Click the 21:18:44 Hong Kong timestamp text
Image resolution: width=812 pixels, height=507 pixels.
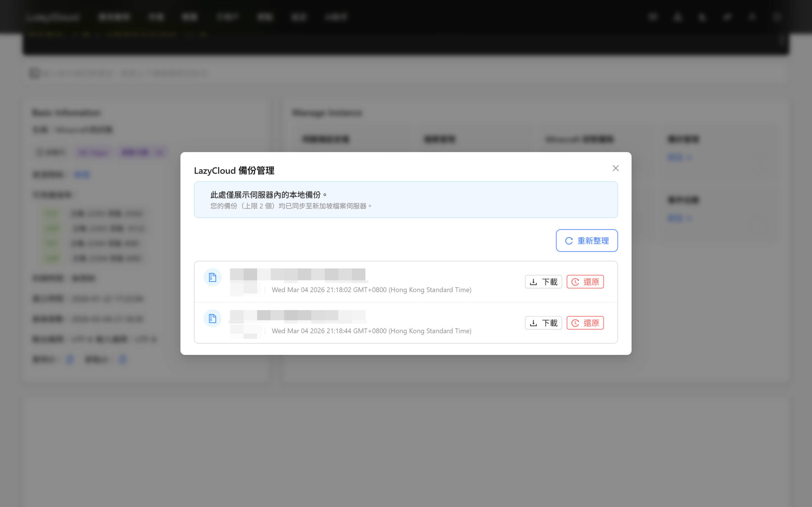click(371, 331)
